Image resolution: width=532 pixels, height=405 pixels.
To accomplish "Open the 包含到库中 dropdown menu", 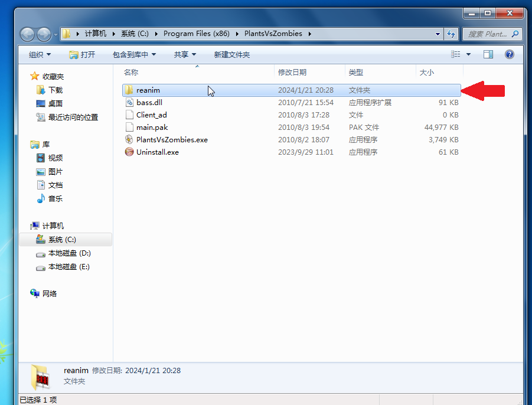I will point(134,55).
